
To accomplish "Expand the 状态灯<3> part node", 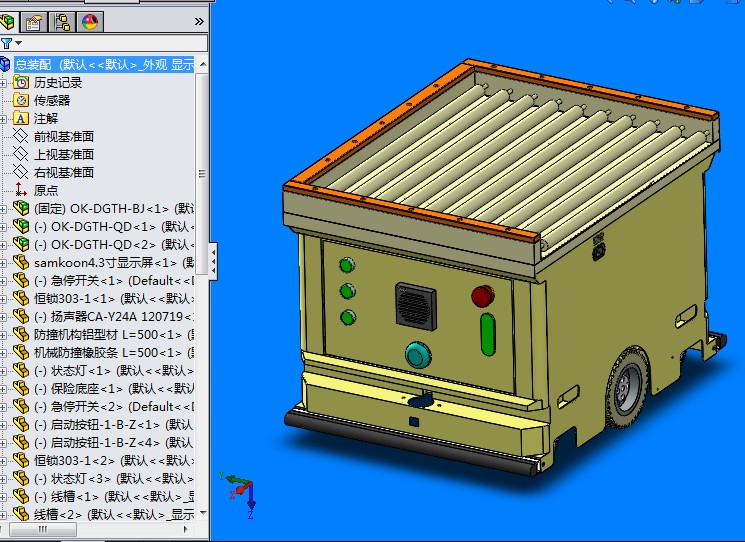I will [x=3, y=479].
